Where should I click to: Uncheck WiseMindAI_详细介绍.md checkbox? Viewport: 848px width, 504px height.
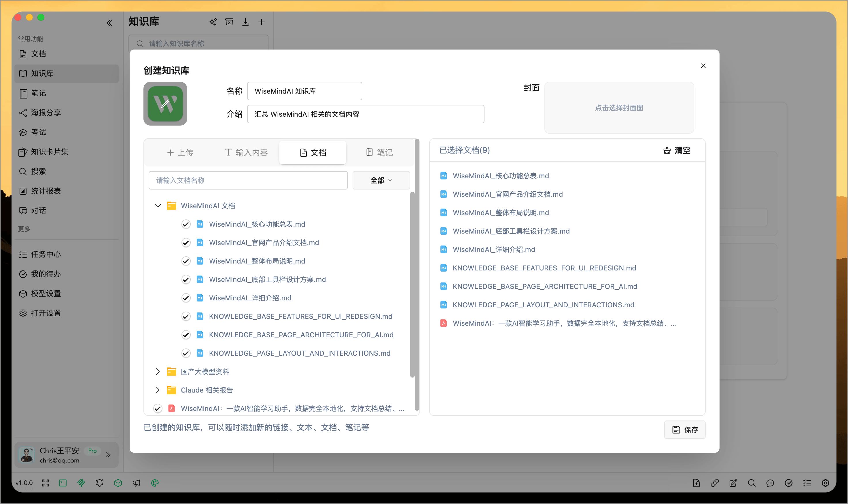(x=186, y=298)
